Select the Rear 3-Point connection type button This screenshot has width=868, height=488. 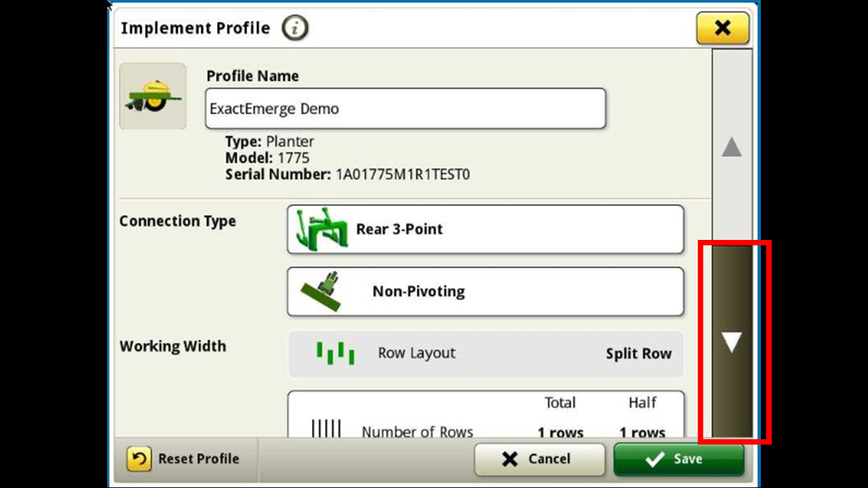[486, 229]
